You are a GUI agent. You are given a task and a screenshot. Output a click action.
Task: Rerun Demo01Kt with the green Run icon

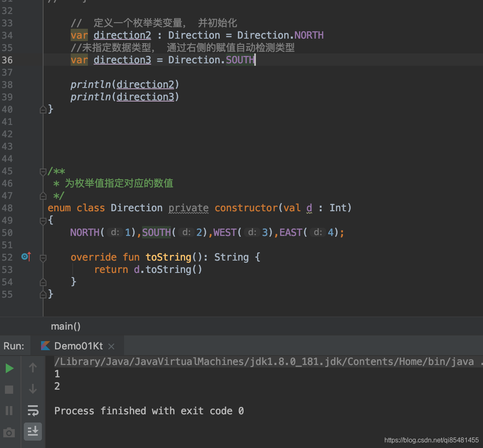tap(9, 368)
